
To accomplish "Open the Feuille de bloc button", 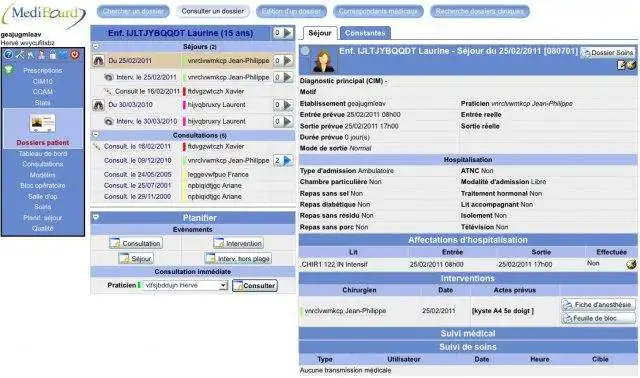I will point(598,318).
